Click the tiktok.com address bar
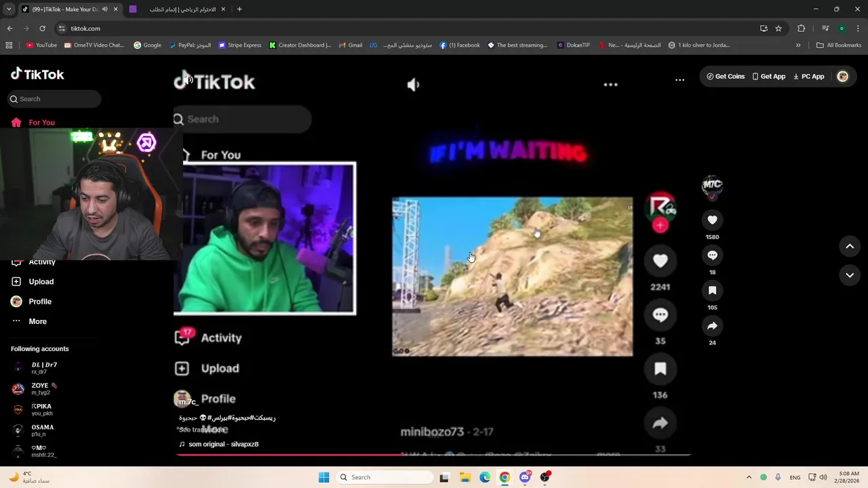The image size is (868, 488). pos(407,28)
